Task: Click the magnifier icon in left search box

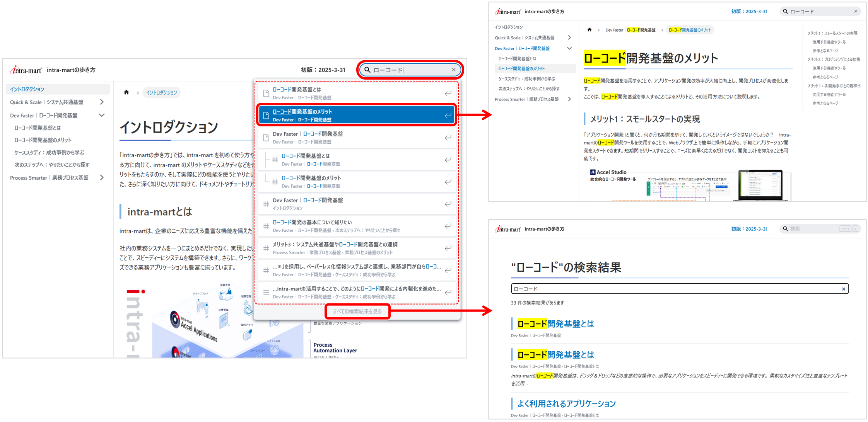Action: point(367,70)
